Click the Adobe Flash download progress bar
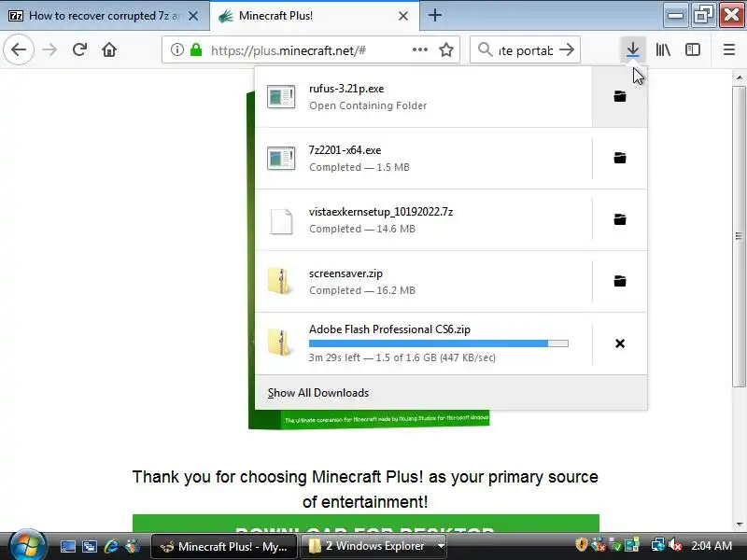Screen dimensions: 747x560 coord(438,343)
